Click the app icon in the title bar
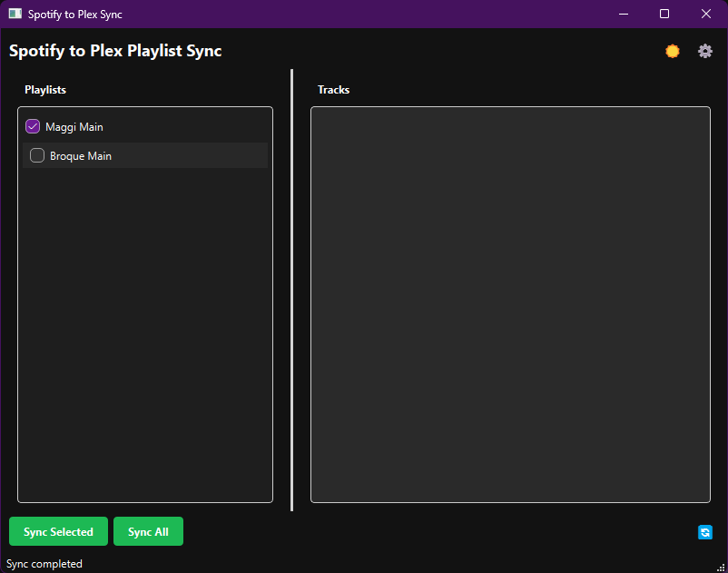Screen dimensions: 728x573 click(15, 14)
